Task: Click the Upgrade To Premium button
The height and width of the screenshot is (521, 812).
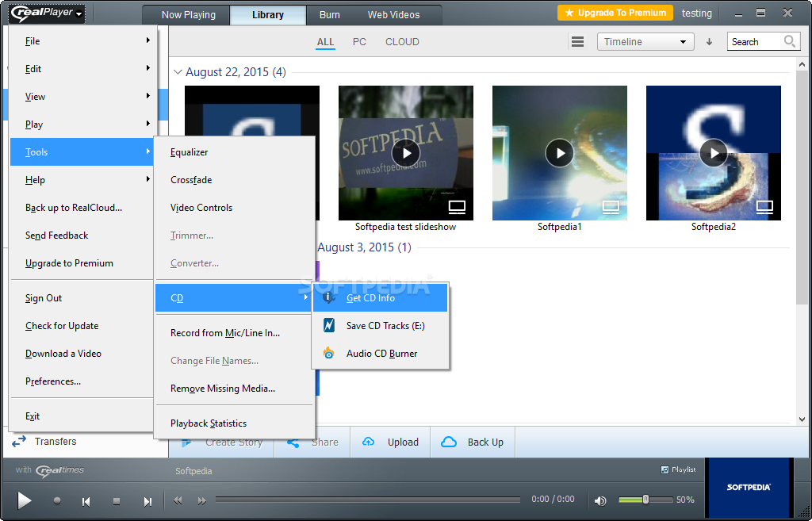Action: tap(615, 13)
